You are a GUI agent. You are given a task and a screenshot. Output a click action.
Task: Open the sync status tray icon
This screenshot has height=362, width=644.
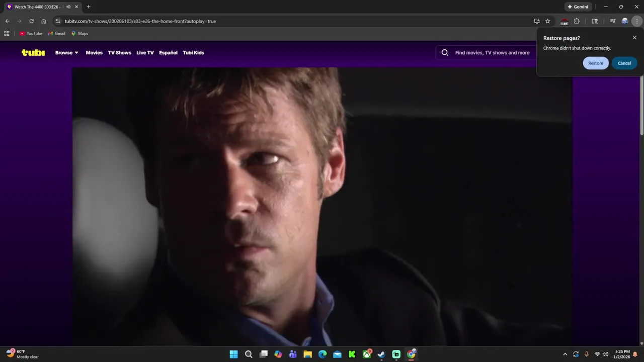click(576, 354)
